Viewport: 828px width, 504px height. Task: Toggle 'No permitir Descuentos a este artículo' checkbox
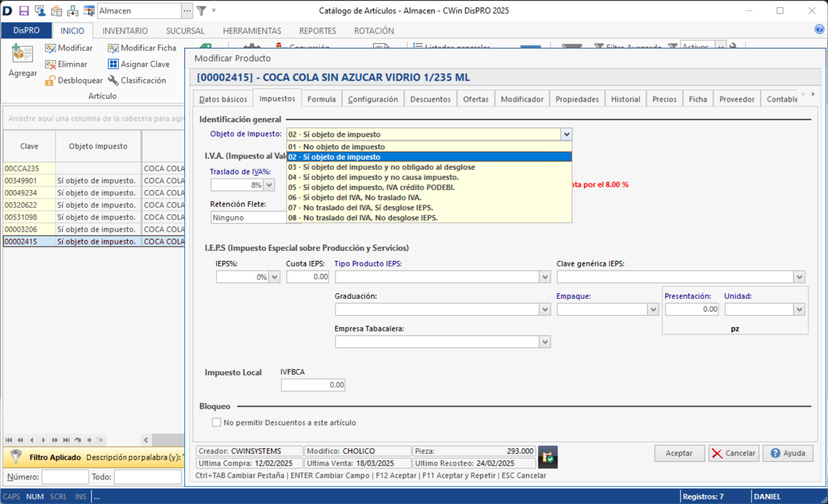[x=216, y=422]
